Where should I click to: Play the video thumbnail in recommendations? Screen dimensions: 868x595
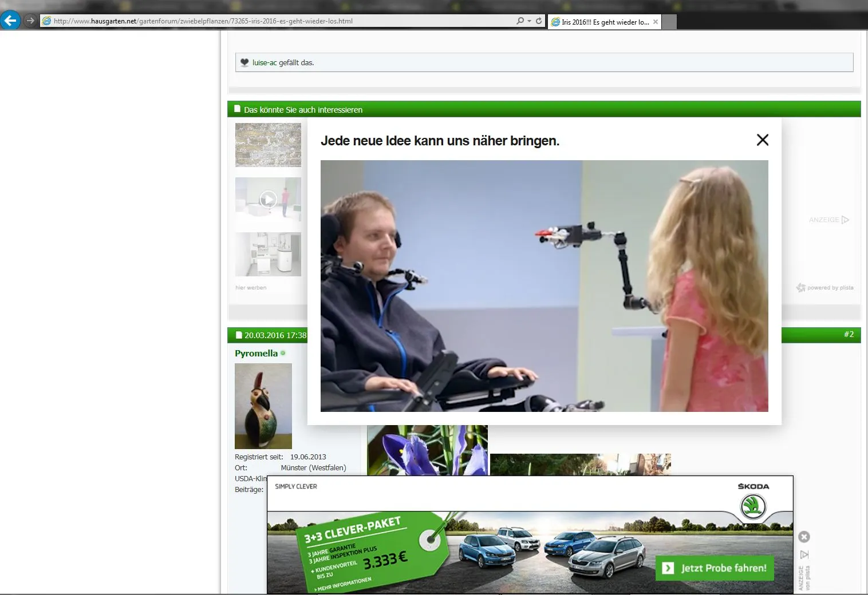(268, 199)
